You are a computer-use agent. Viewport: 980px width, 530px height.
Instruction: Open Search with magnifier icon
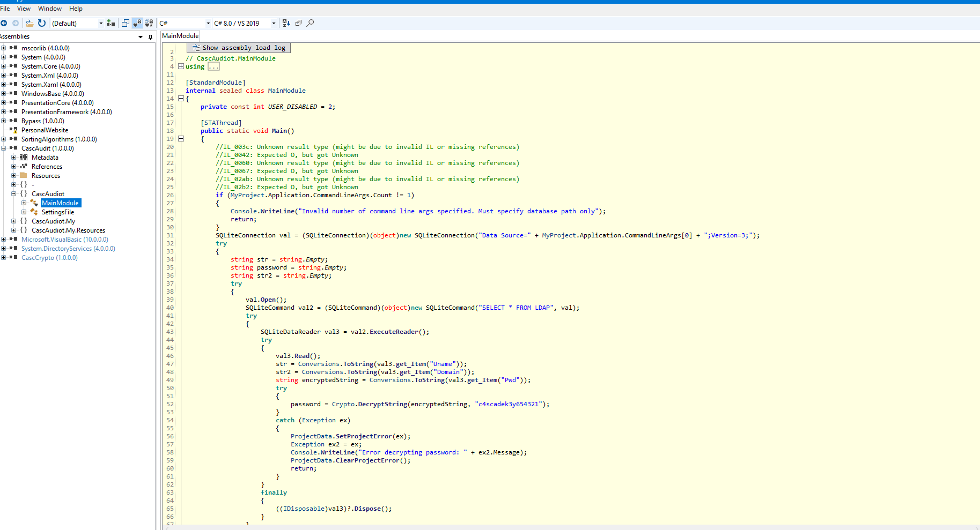(310, 23)
